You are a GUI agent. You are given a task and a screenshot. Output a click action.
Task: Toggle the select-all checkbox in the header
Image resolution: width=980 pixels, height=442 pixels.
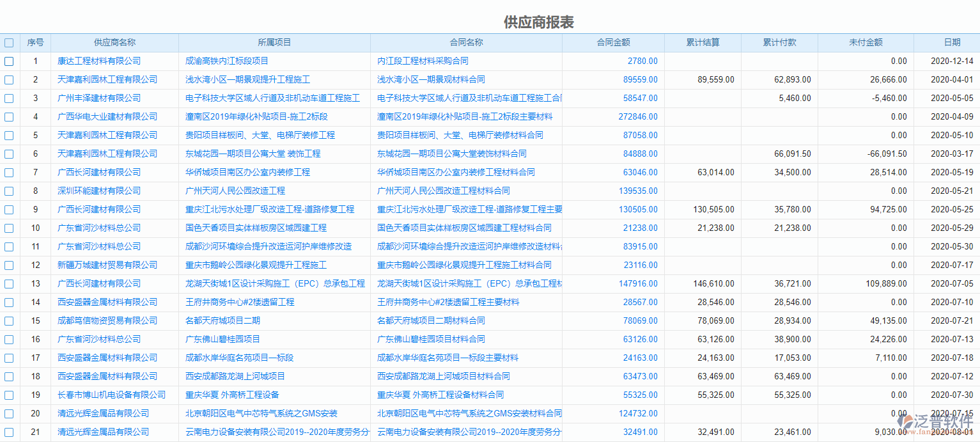(x=9, y=42)
